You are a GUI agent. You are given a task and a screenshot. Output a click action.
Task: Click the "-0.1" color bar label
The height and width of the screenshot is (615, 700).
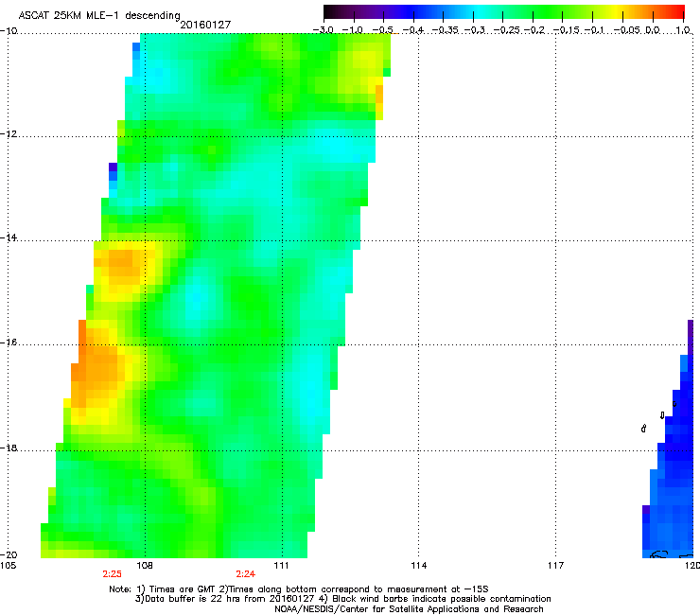point(594,30)
